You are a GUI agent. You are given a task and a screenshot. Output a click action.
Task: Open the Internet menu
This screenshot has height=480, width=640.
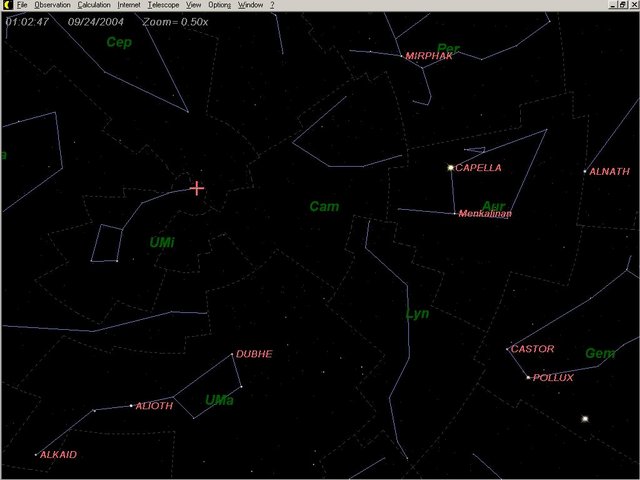click(130, 5)
